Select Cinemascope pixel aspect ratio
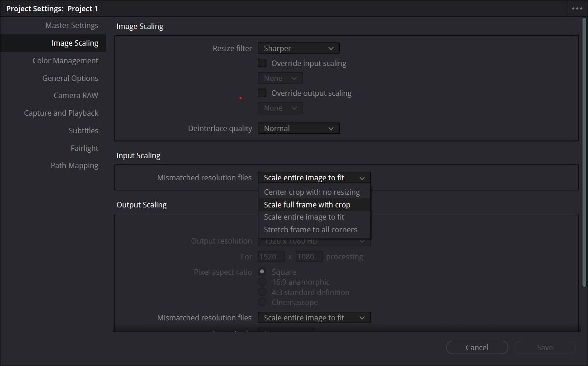 click(x=262, y=302)
